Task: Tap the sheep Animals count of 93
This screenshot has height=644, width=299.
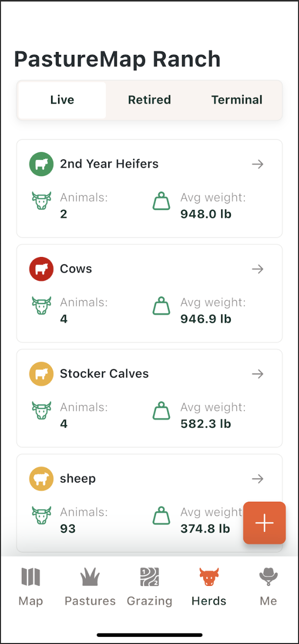Action: tap(68, 529)
